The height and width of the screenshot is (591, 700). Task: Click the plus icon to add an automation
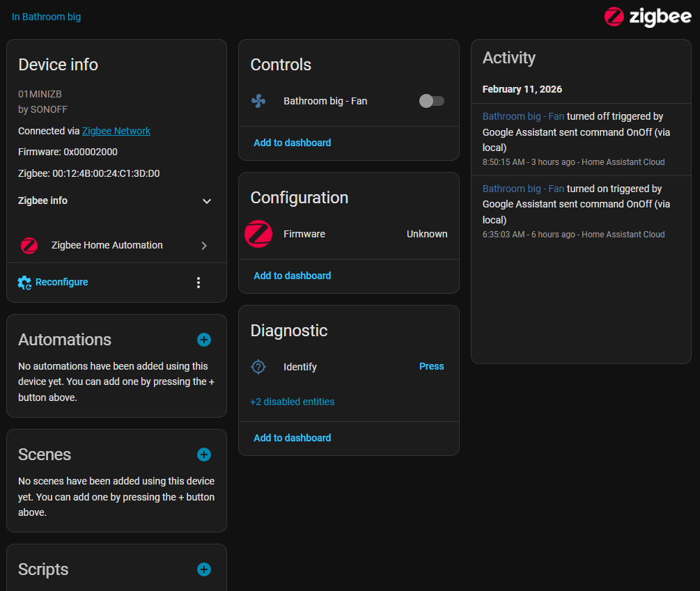[x=204, y=340]
